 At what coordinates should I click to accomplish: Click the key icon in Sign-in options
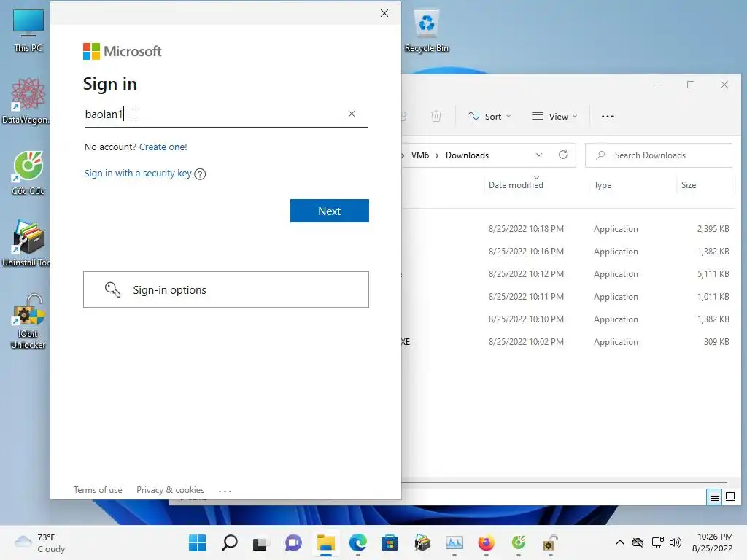(x=113, y=289)
